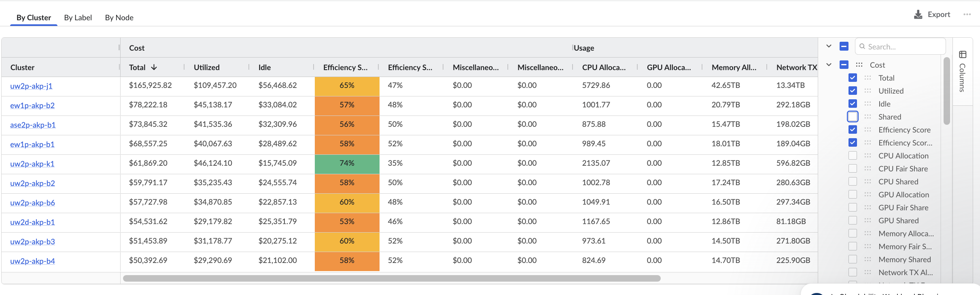This screenshot has width=980, height=295.
Task: Click the green 74% efficiency score cell
Action: (x=347, y=163)
